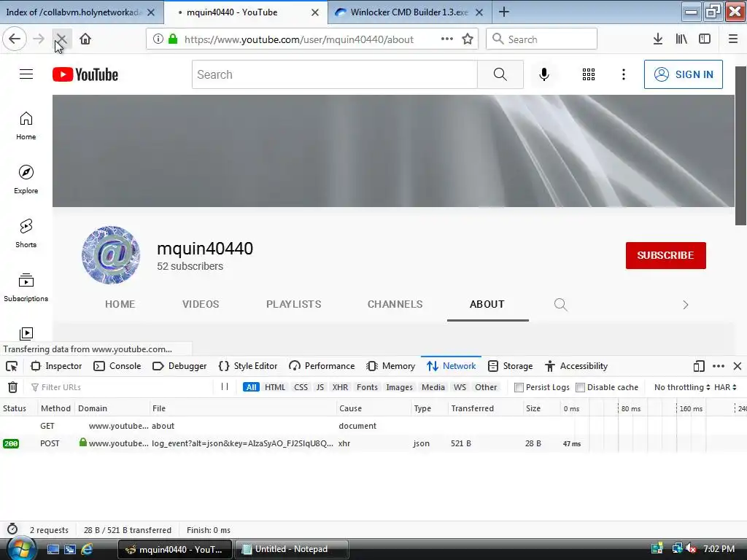Open a new browser tab
747x560 pixels.
coord(504,12)
